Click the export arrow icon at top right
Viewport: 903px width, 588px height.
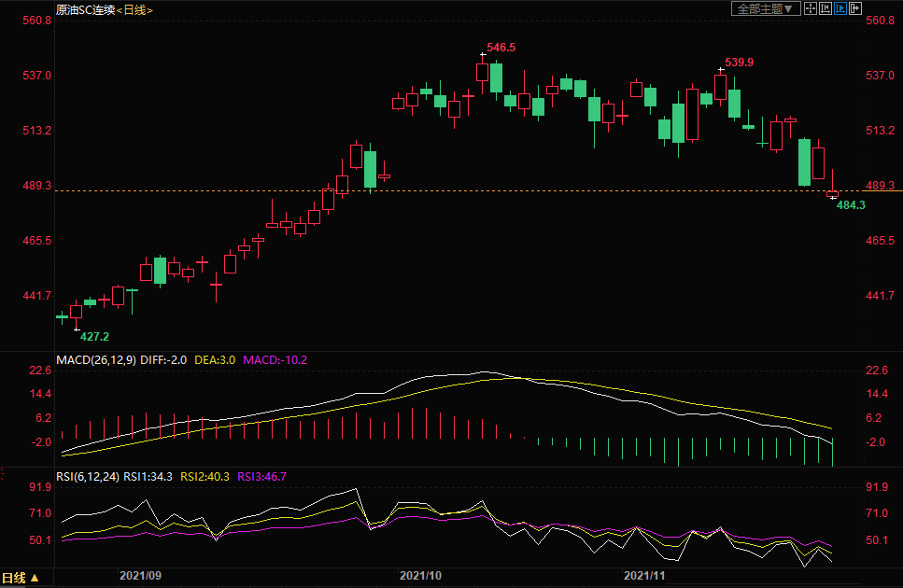coord(854,8)
